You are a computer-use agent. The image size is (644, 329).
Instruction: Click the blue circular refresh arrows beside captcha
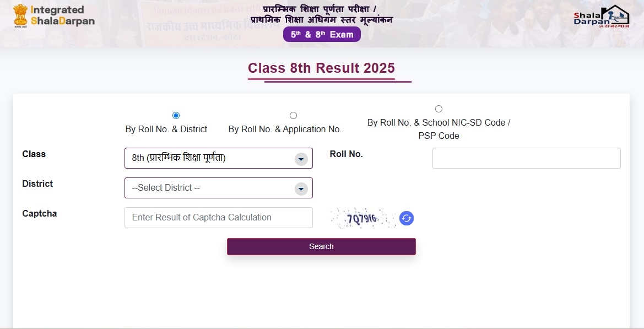(x=406, y=218)
